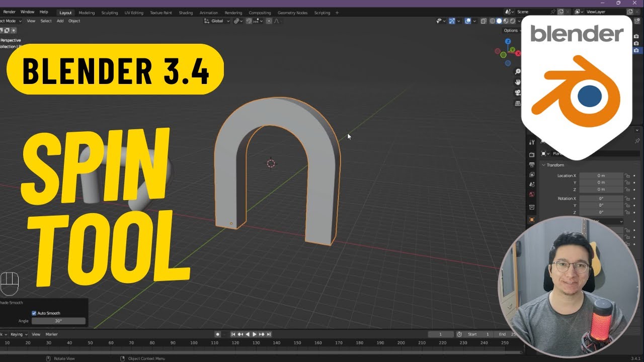Image resolution: width=644 pixels, height=362 pixels.
Task: Jump to next keyframe
Action: point(262,334)
